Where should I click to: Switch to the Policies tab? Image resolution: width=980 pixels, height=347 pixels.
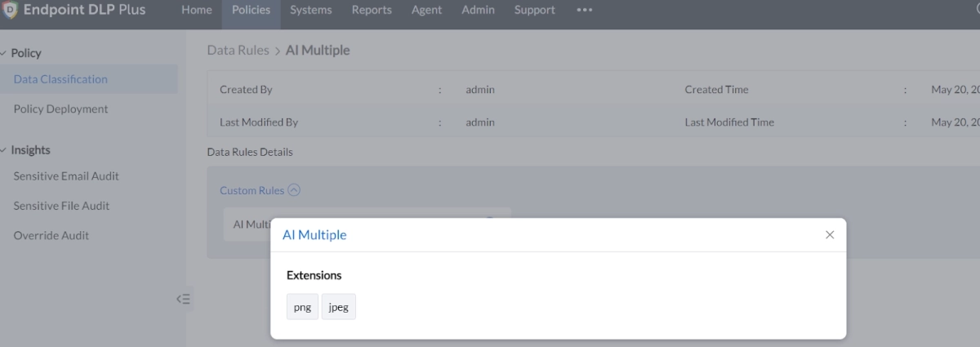pyautogui.click(x=251, y=11)
